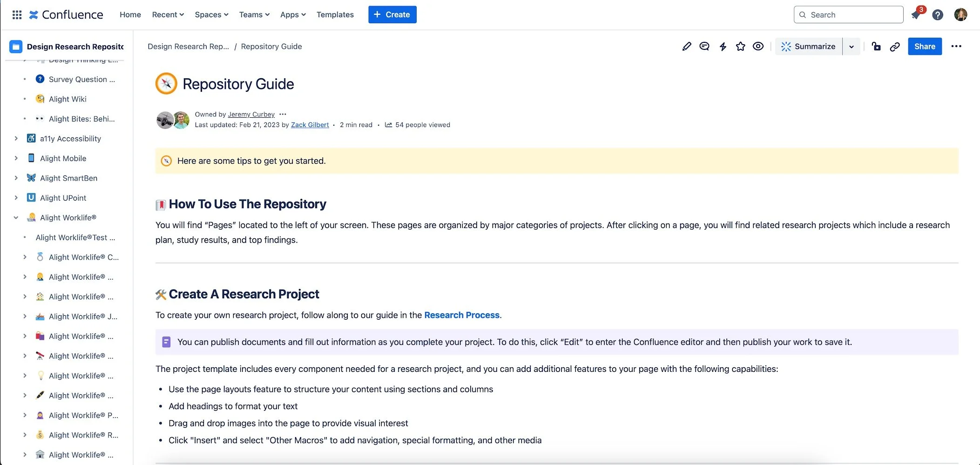The image size is (980, 465).
Task: Go to Home in top navigation
Action: click(130, 15)
